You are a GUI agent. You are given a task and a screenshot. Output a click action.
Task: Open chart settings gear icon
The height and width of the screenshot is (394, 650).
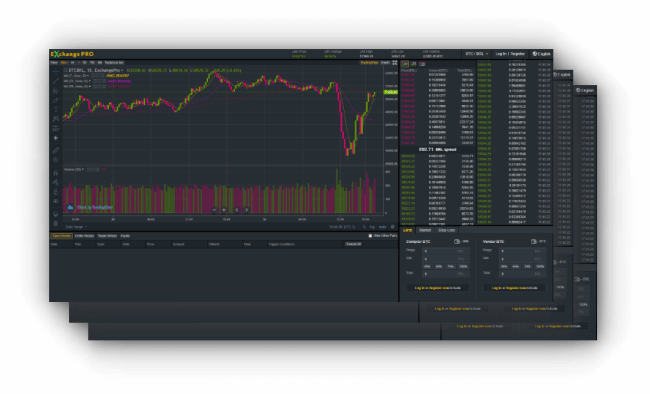(393, 227)
